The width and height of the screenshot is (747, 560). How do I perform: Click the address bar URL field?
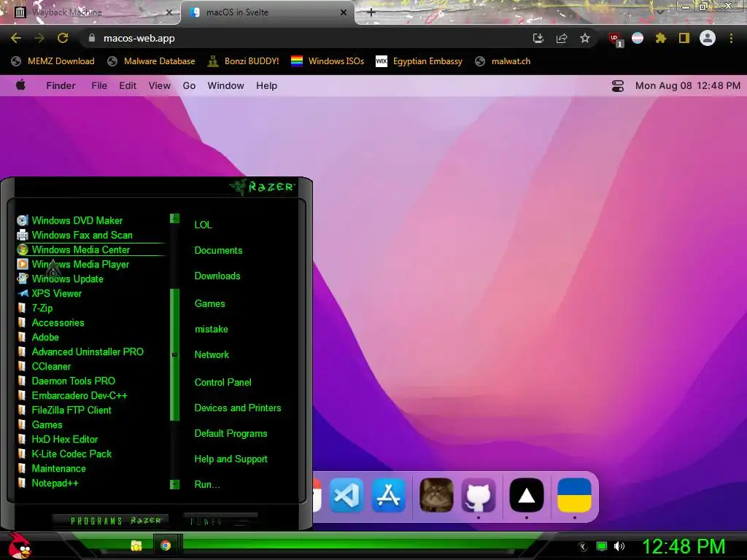pos(305,38)
